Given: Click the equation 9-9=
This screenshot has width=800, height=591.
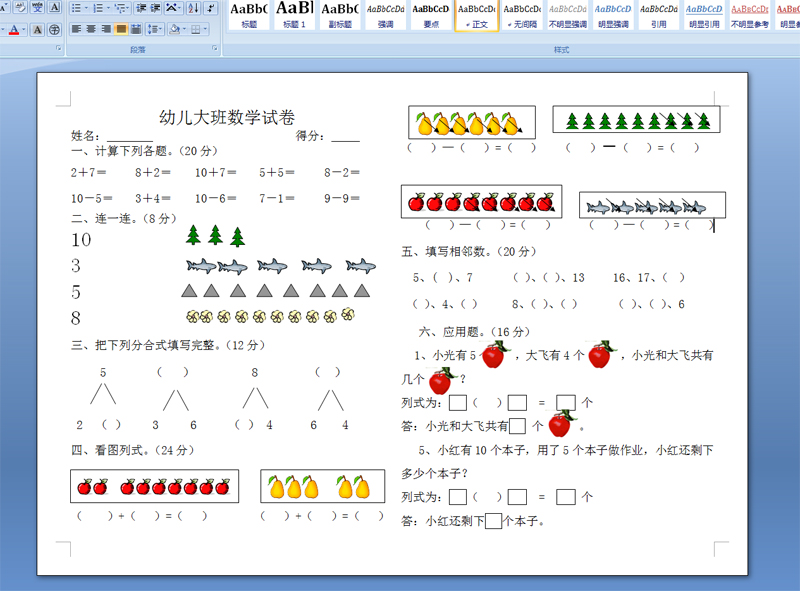Looking at the screenshot, I should (342, 198).
